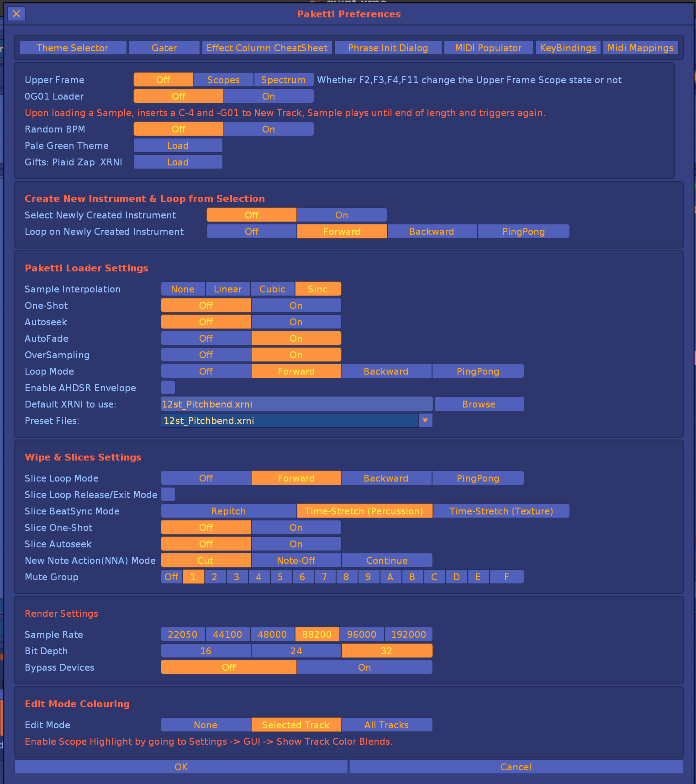Load the Plaid Zap .XRNI gift
696x784 pixels.
pyautogui.click(x=178, y=162)
